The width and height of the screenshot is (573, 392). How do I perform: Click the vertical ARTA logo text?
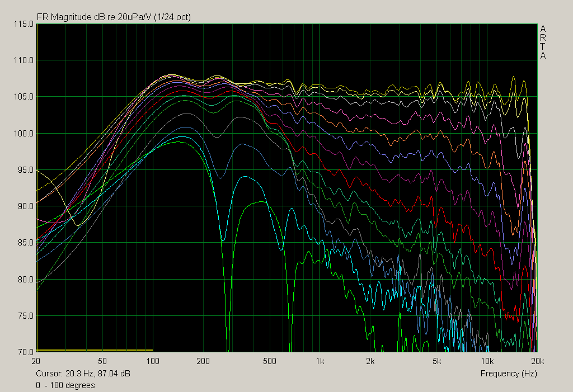(543, 42)
